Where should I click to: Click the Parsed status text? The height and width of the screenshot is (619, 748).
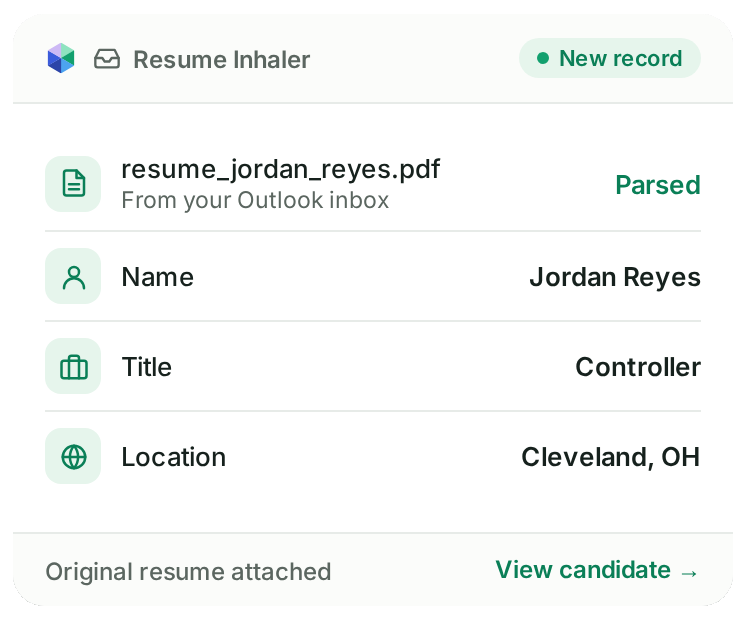pos(658,185)
